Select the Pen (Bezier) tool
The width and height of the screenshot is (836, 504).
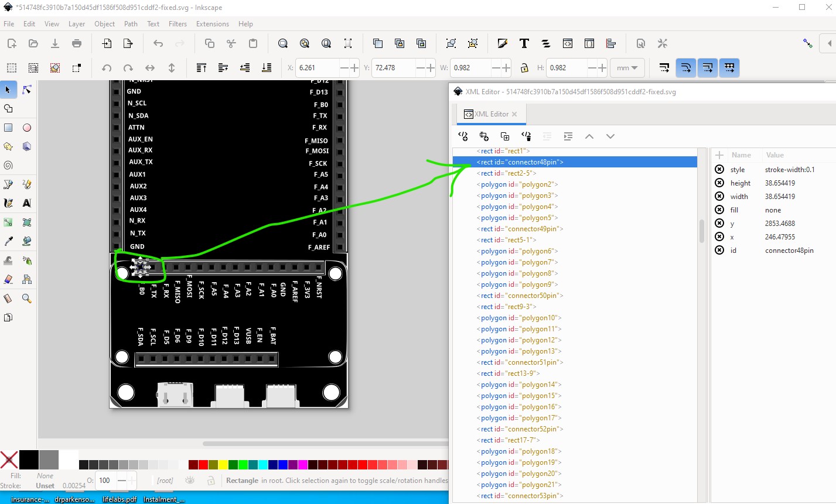(8, 184)
